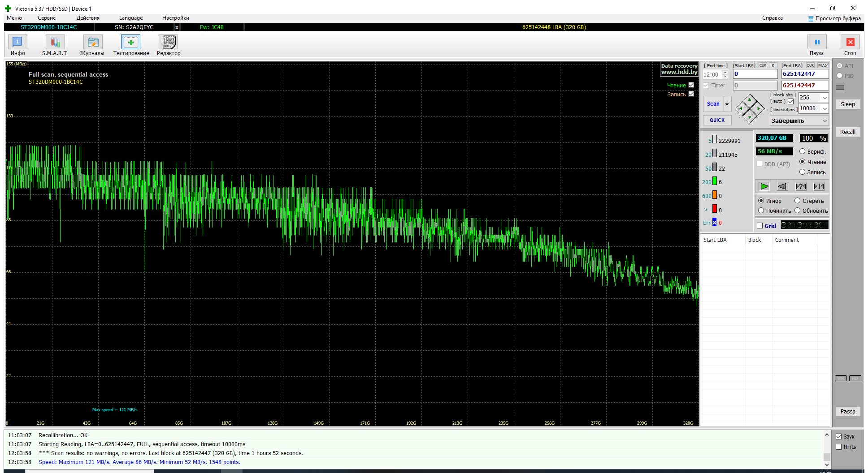Viewport: 868px width, 473px height.
Task: Click the Просмотр буфера buffer view icon
Action: (811, 18)
